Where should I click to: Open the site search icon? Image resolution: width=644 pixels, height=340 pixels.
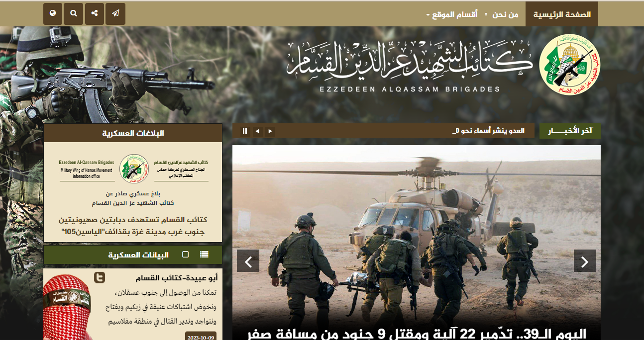point(73,13)
